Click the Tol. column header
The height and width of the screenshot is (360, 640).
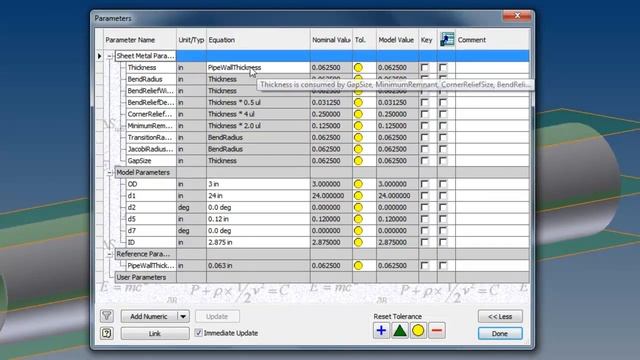click(364, 40)
